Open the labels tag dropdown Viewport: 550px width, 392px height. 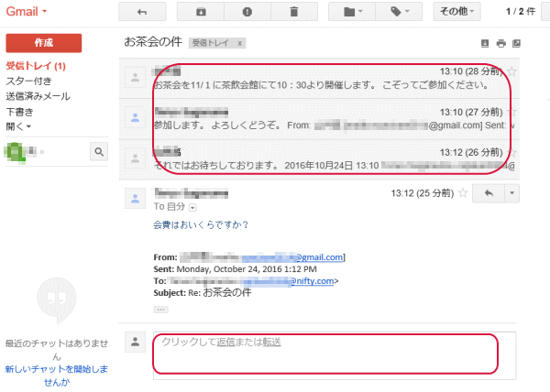click(x=401, y=13)
